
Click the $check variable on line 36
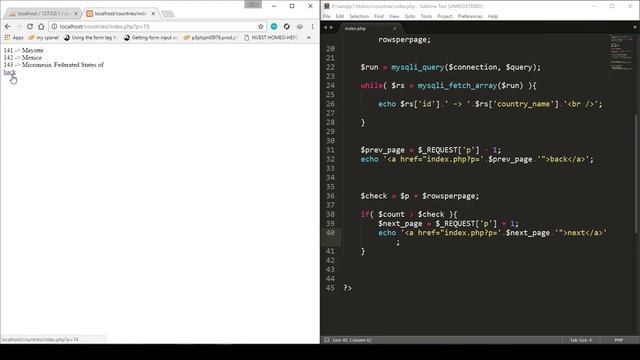coord(373,196)
